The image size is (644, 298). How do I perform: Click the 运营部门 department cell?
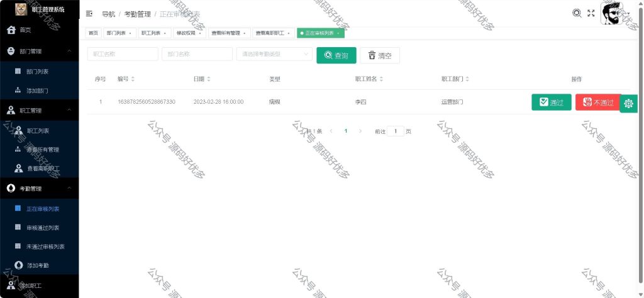pos(452,102)
